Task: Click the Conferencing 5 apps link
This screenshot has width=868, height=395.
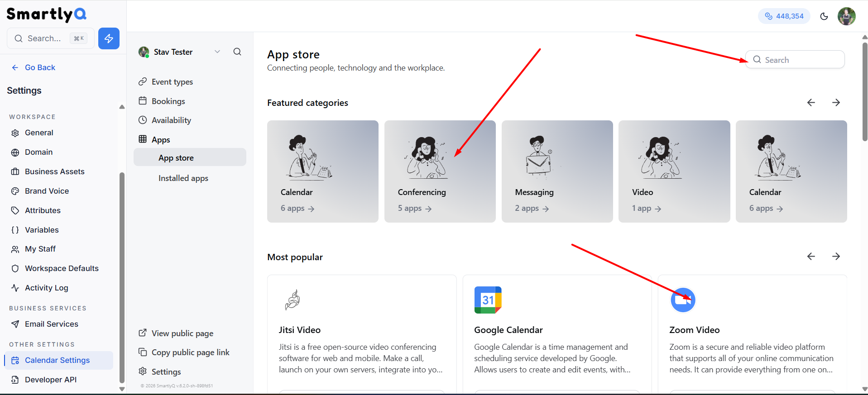Action: tap(414, 209)
